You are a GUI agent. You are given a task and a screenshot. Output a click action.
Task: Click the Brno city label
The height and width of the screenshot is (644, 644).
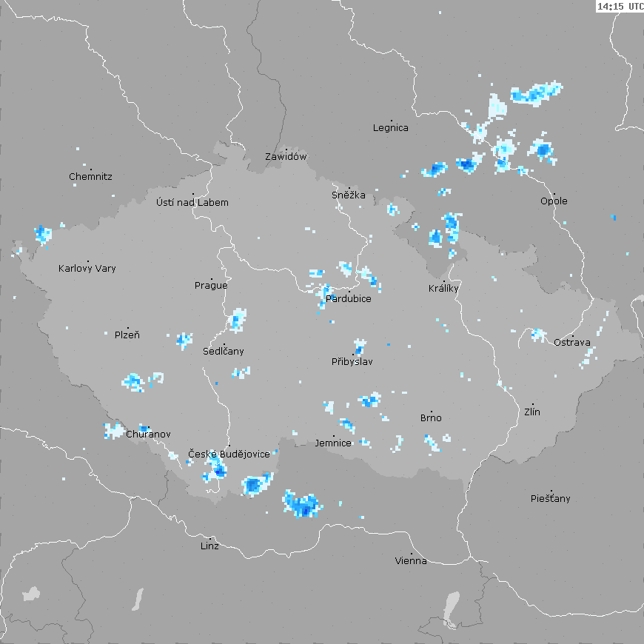(x=431, y=418)
